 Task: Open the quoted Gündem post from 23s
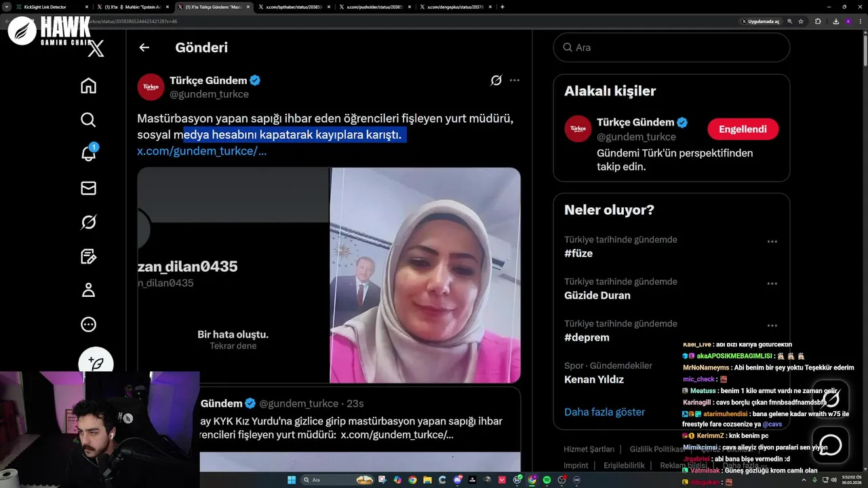(x=329, y=429)
